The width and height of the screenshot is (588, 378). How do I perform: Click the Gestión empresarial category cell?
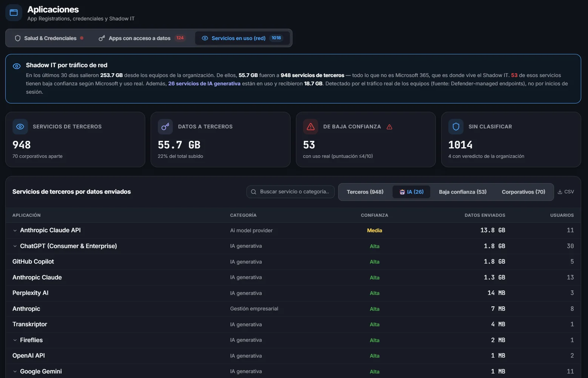254,309
